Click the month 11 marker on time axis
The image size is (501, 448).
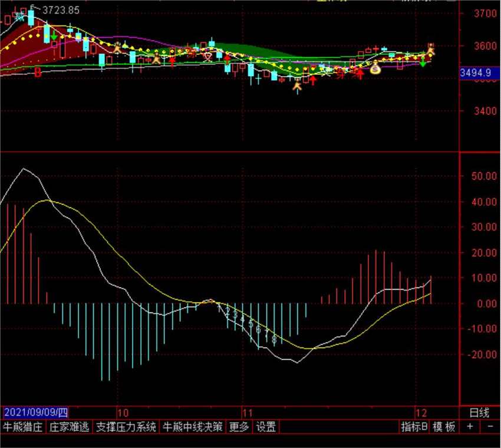pyautogui.click(x=248, y=413)
